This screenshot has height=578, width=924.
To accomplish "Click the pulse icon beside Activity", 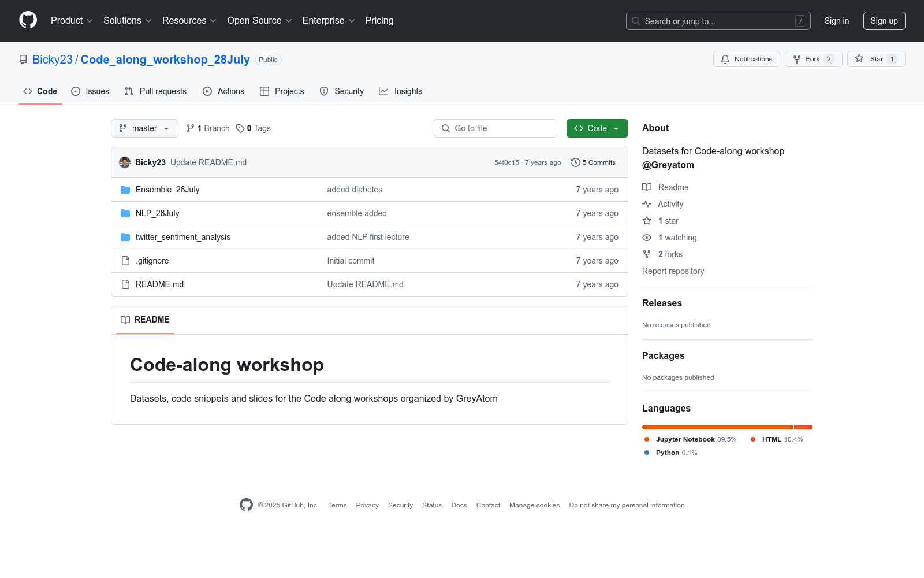I will point(647,204).
